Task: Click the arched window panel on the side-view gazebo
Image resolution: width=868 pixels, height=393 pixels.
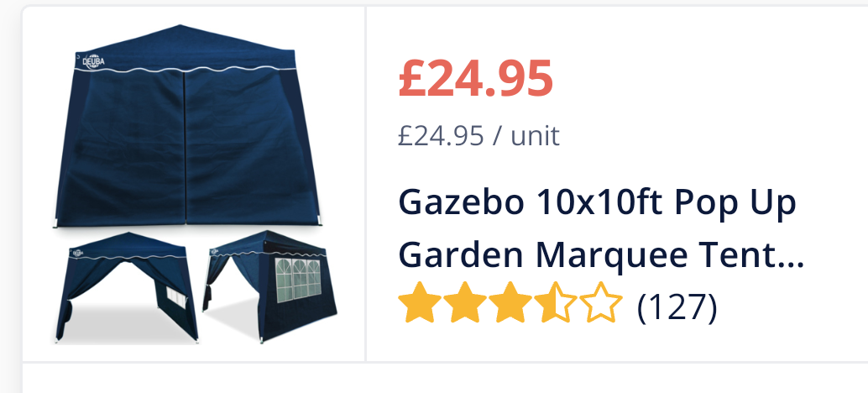Action: pos(298,279)
